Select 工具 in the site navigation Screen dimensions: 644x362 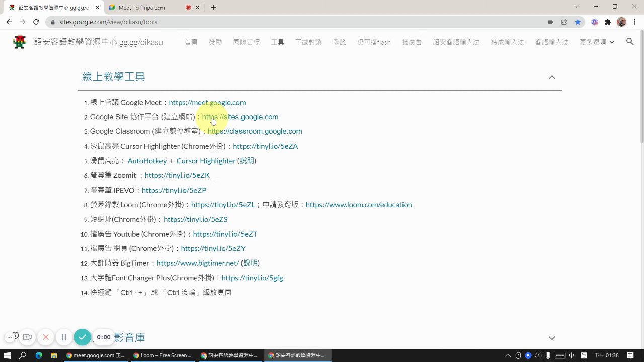pyautogui.click(x=278, y=42)
